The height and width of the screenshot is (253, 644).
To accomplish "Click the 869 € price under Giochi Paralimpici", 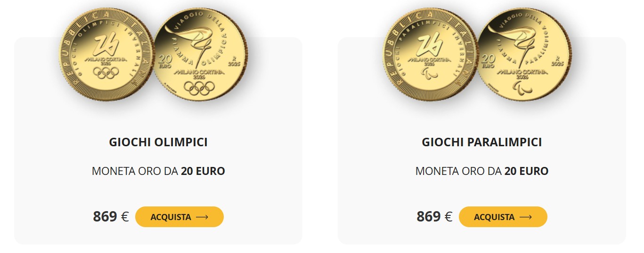I will point(434,217).
